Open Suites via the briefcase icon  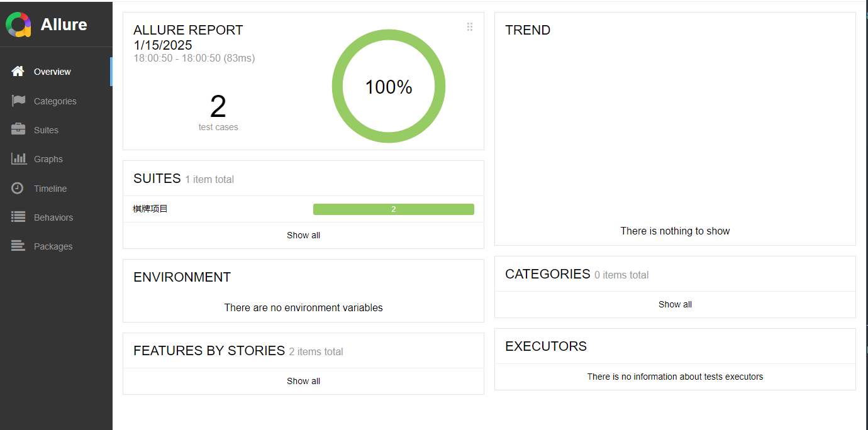tap(18, 130)
